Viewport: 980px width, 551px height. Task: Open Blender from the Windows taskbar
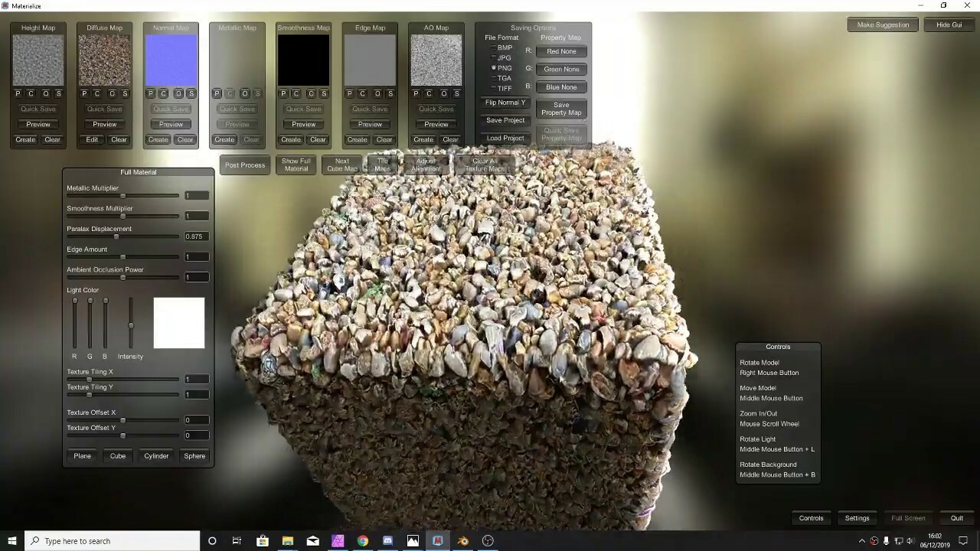463,541
